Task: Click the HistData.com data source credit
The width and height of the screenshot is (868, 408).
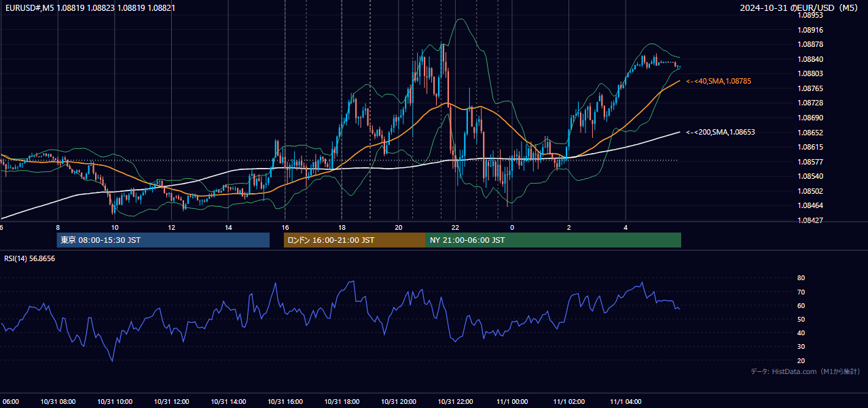Action: click(806, 371)
